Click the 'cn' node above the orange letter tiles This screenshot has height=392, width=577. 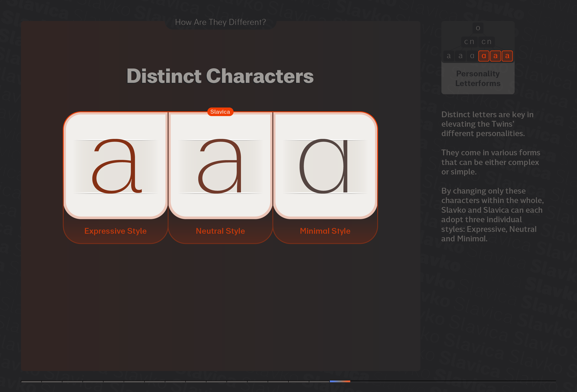486,42
